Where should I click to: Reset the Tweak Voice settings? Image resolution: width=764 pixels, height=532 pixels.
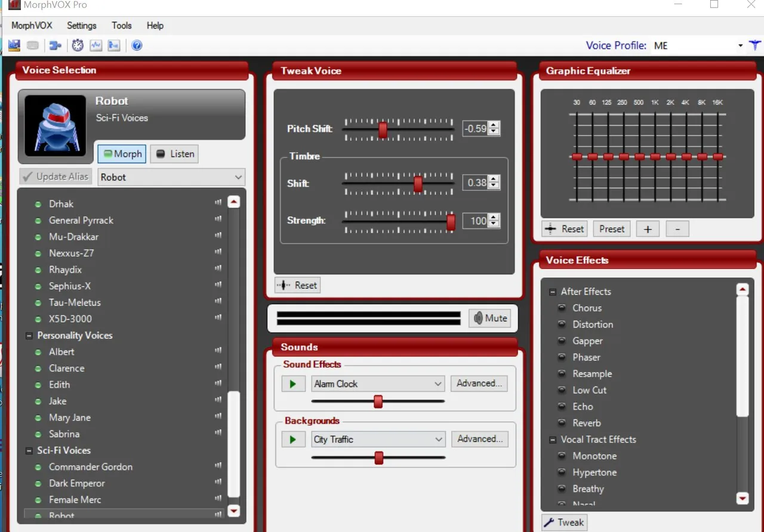[297, 285]
